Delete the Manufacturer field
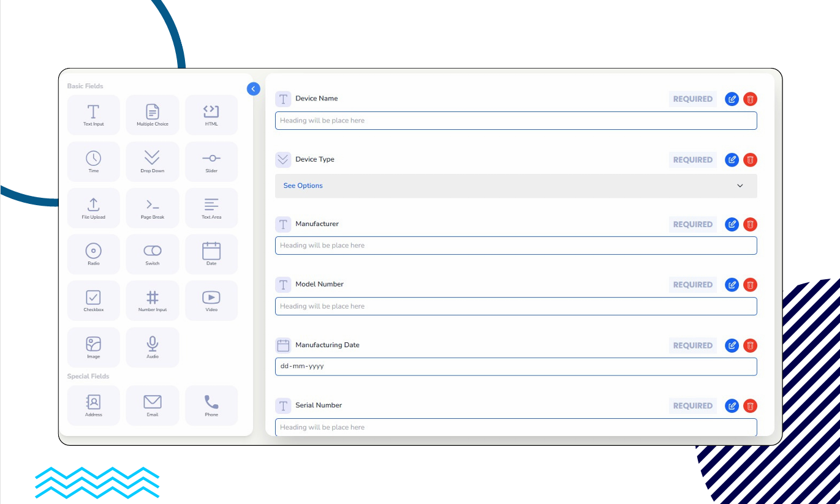Image resolution: width=840 pixels, height=504 pixels. pyautogui.click(x=750, y=225)
